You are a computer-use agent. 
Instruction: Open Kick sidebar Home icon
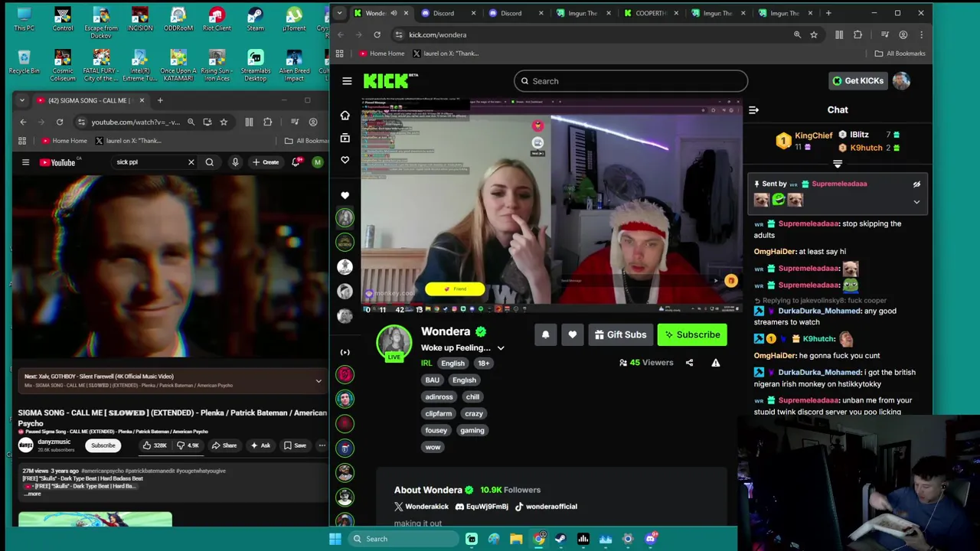345,116
